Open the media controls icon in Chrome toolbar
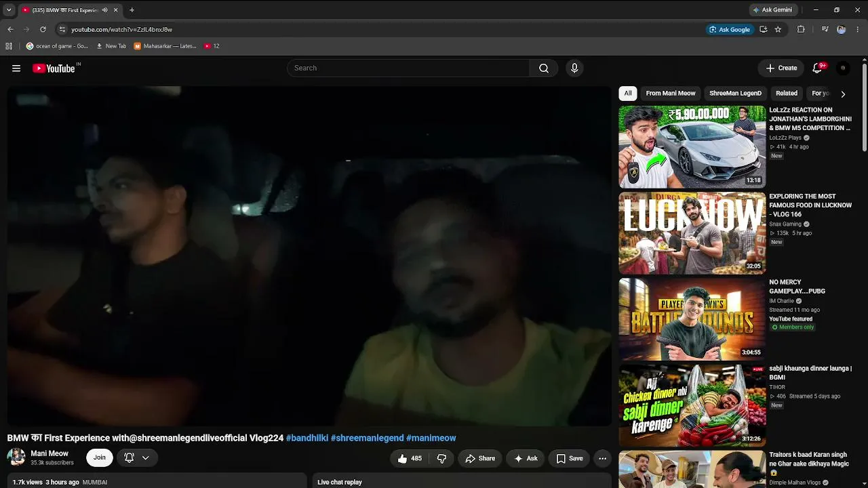868x488 pixels. 825,29
